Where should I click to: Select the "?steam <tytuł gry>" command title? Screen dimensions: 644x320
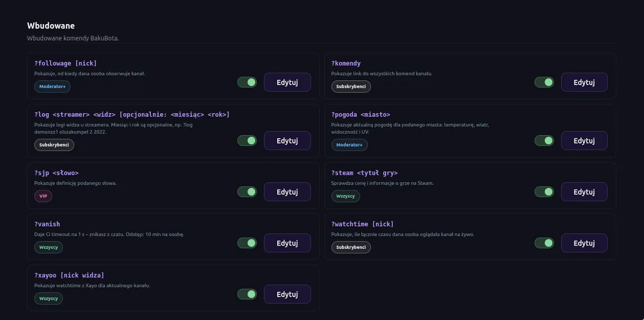tap(364, 173)
